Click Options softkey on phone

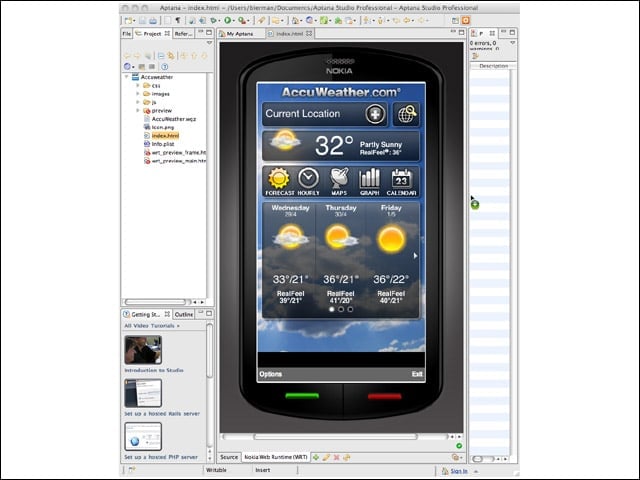[x=270, y=374]
